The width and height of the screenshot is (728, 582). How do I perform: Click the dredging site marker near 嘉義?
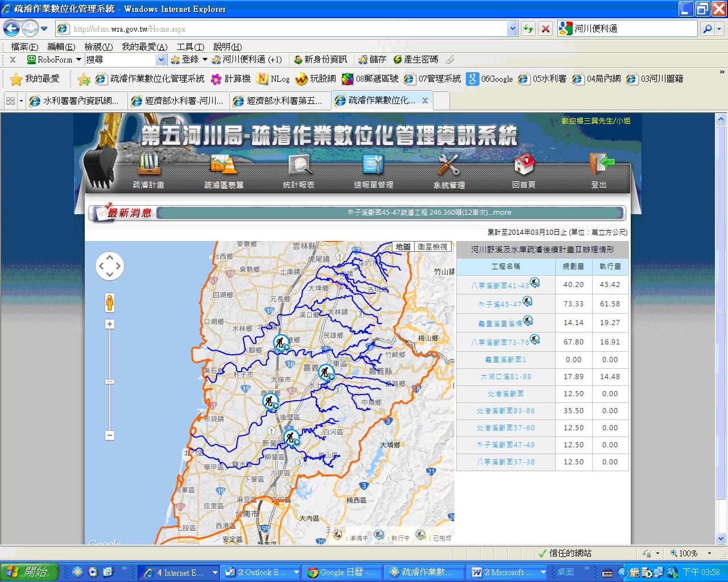point(326,373)
